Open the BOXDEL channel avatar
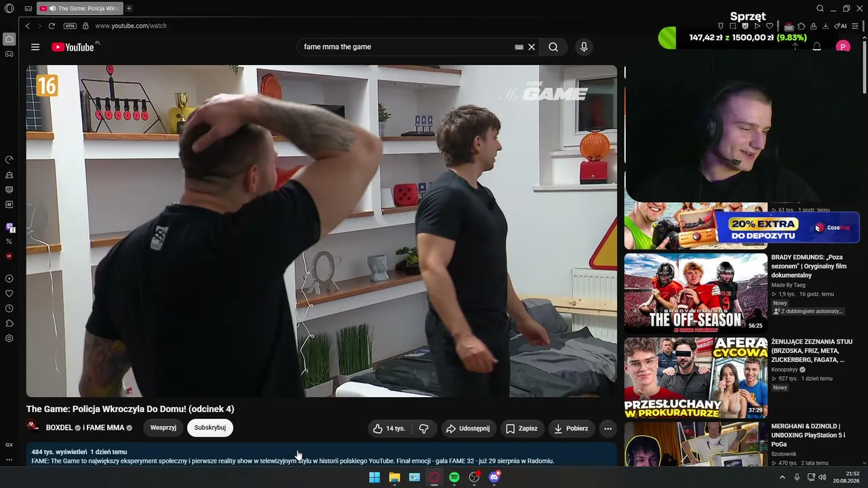This screenshot has height=488, width=868. click(x=33, y=426)
